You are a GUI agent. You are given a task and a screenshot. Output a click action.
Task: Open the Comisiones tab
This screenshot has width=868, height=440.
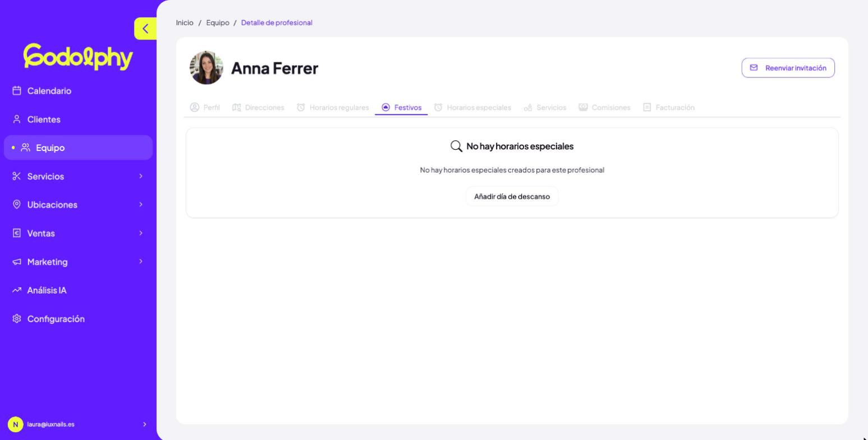605,107
